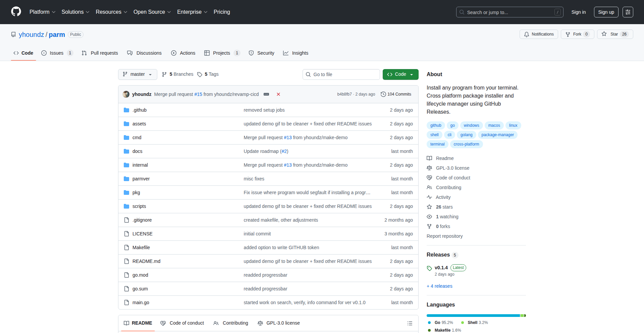
Task: Expand the green Code dropdown
Action: pyautogui.click(x=412, y=74)
